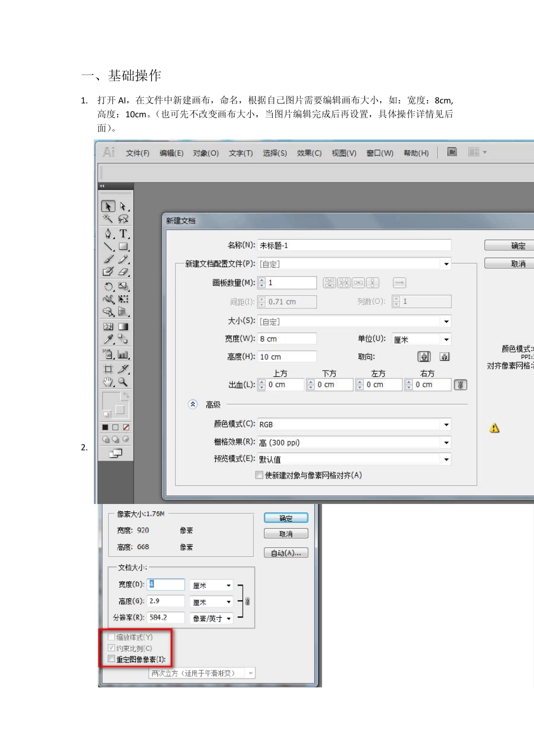Toggle 缩放样式(Y) checkbox
The width and height of the screenshot is (534, 756).
111,637
